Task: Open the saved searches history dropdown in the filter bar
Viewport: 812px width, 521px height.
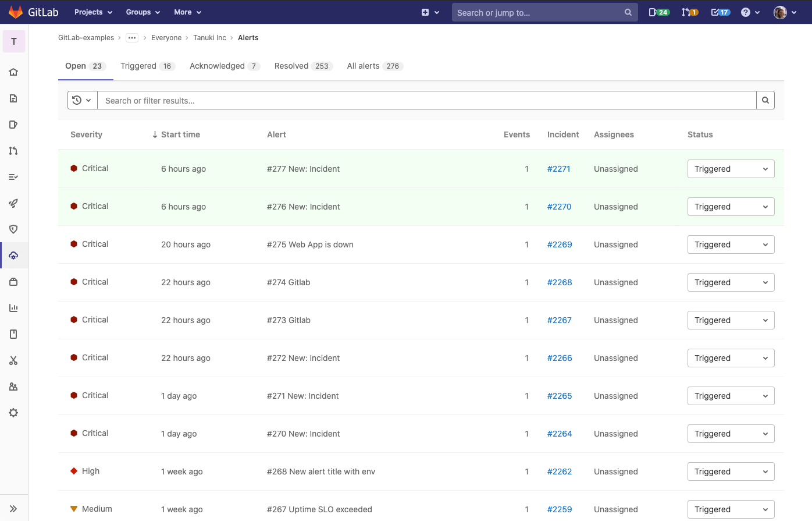Action: click(82, 100)
